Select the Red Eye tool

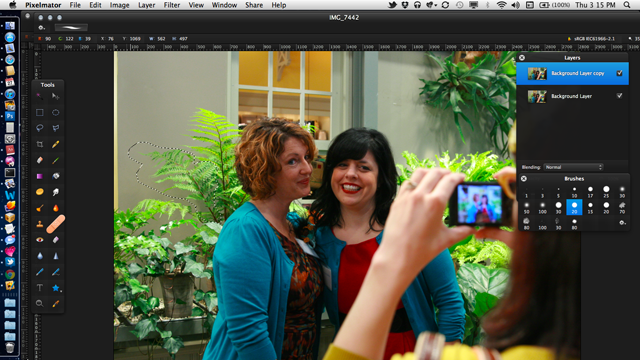pyautogui.click(x=40, y=240)
